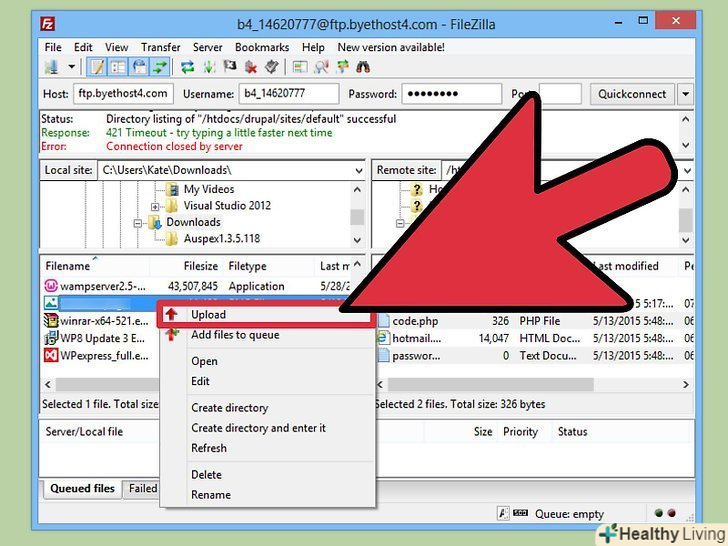Collapse the Downloads folder node
728x546 pixels.
pos(137,223)
